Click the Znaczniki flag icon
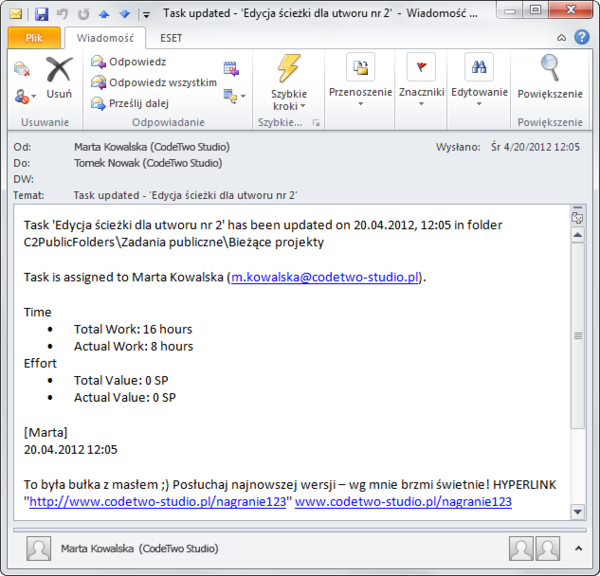This screenshot has height=576, width=600. (x=421, y=67)
